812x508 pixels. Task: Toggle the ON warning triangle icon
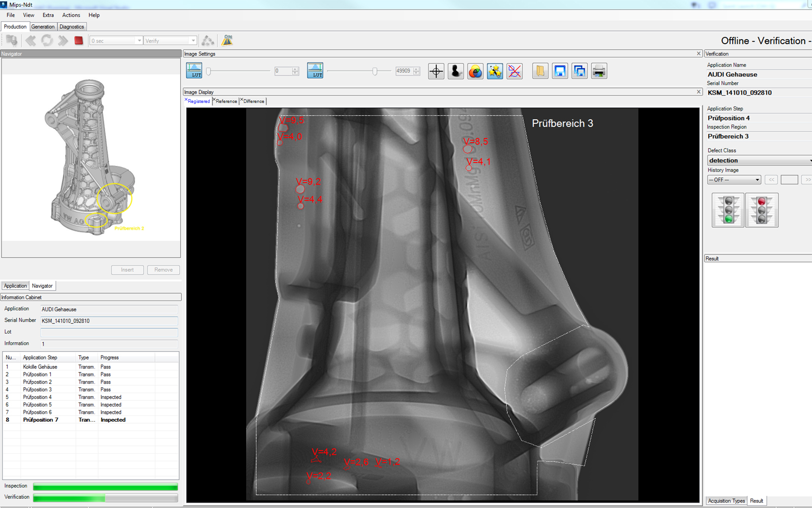227,41
